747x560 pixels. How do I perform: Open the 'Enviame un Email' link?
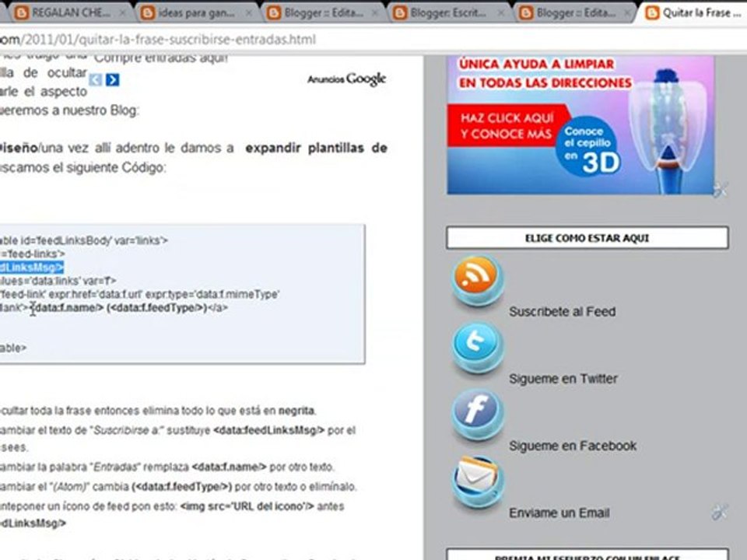(559, 513)
